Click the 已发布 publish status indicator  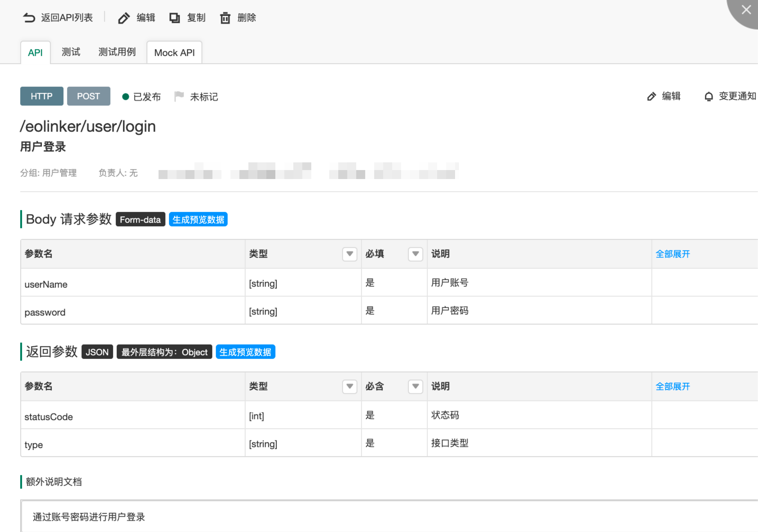pyautogui.click(x=126, y=96)
